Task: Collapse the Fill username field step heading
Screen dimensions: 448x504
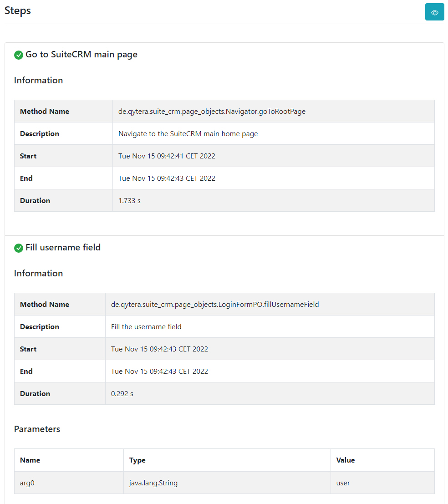Action: tap(63, 248)
